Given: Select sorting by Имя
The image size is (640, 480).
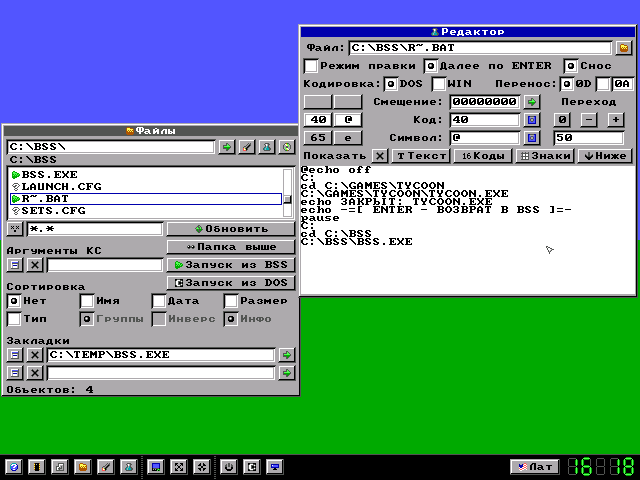Looking at the screenshot, I should click(x=87, y=301).
